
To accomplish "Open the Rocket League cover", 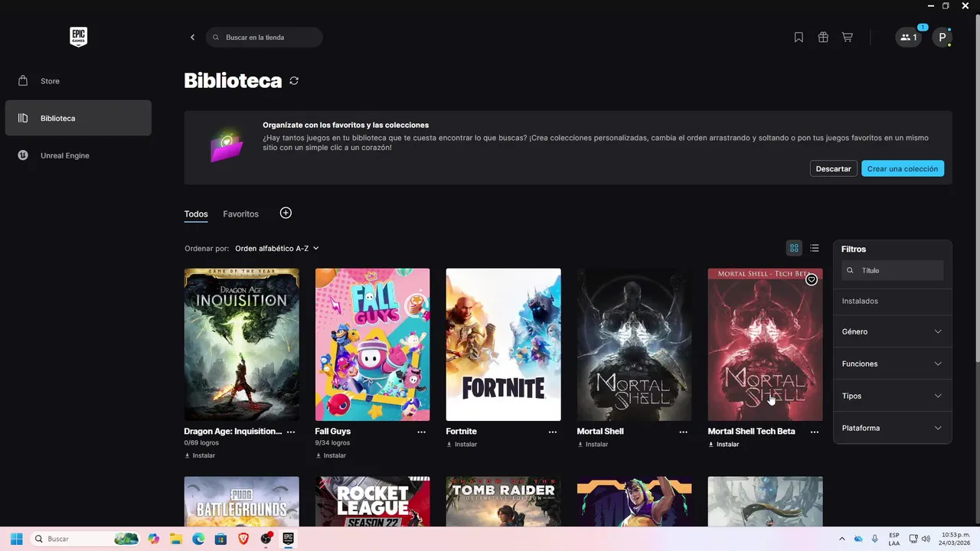I will point(372,501).
